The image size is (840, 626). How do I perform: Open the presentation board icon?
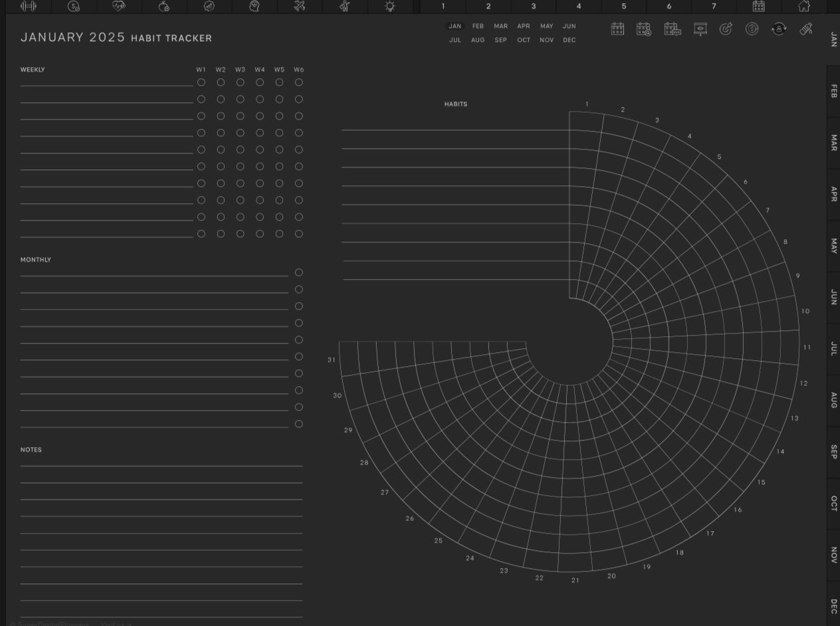point(700,29)
